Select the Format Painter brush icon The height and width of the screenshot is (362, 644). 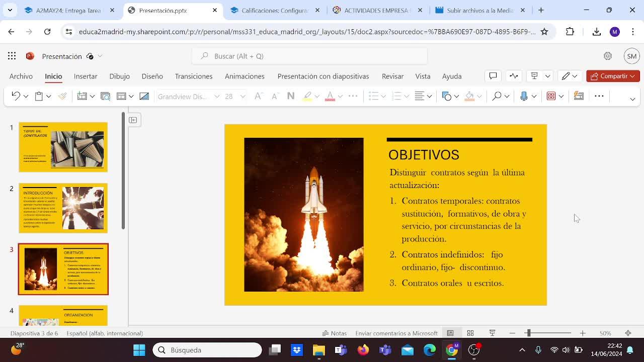[x=62, y=96]
